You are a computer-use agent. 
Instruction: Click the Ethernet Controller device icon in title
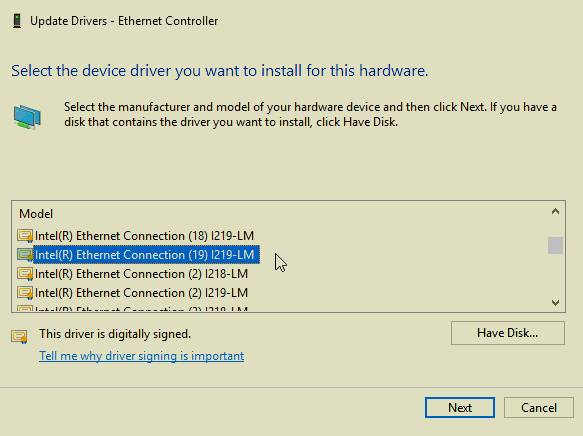click(17, 21)
